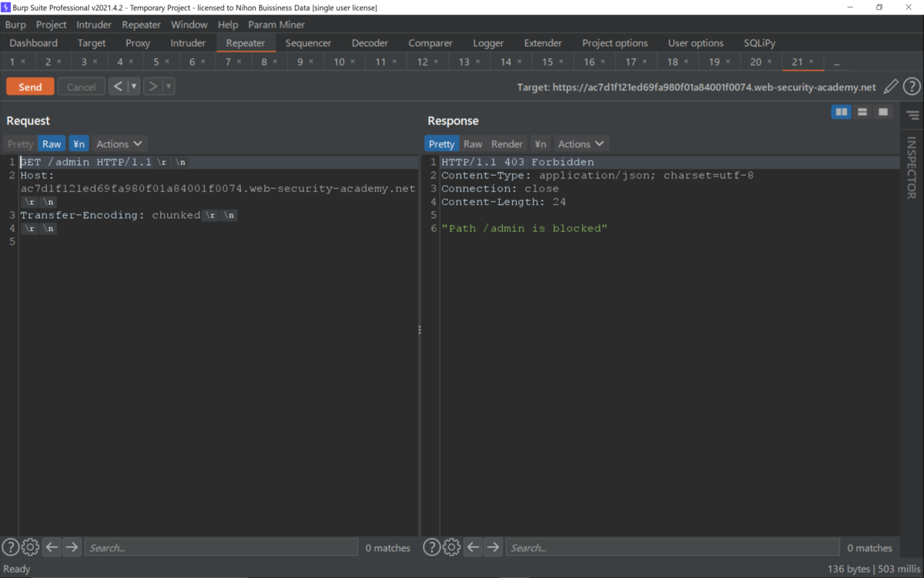This screenshot has width=924, height=578.
Task: Close Repeater tab 1
Action: (23, 62)
